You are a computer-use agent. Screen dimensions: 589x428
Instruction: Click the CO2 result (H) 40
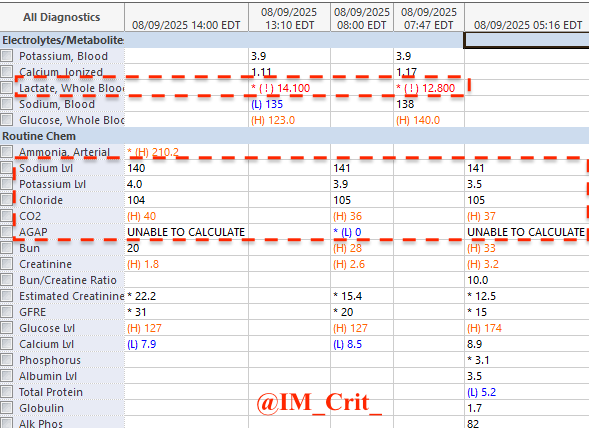click(x=142, y=216)
